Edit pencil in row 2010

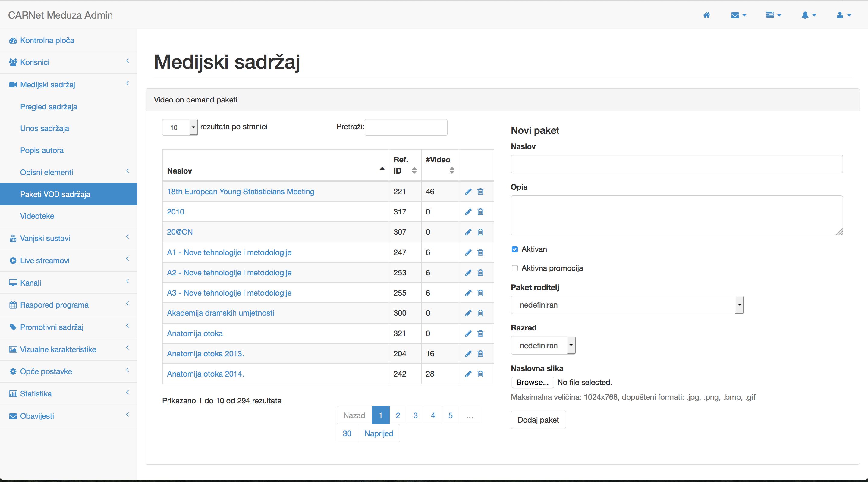pyautogui.click(x=468, y=212)
